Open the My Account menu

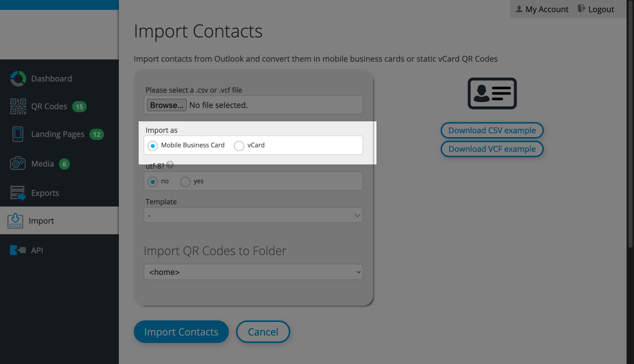point(542,9)
